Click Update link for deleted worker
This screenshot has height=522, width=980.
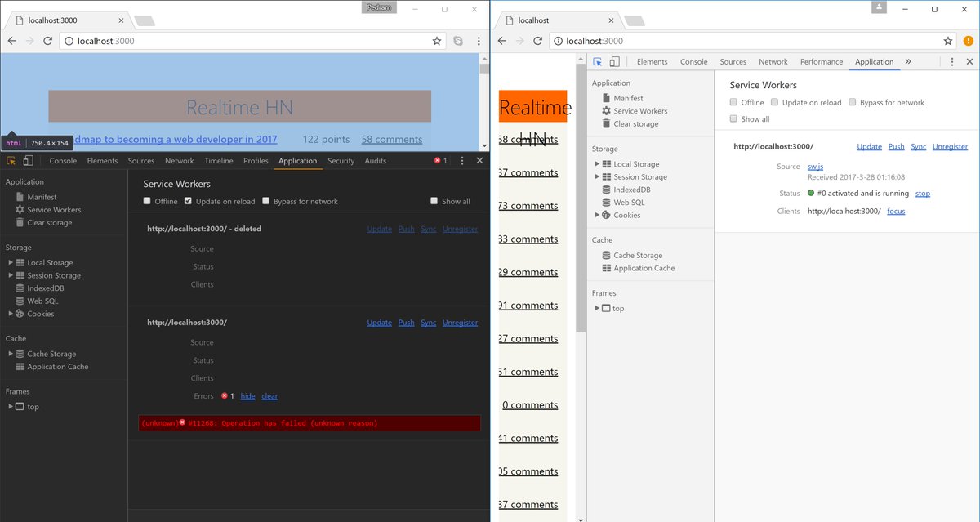[379, 229]
